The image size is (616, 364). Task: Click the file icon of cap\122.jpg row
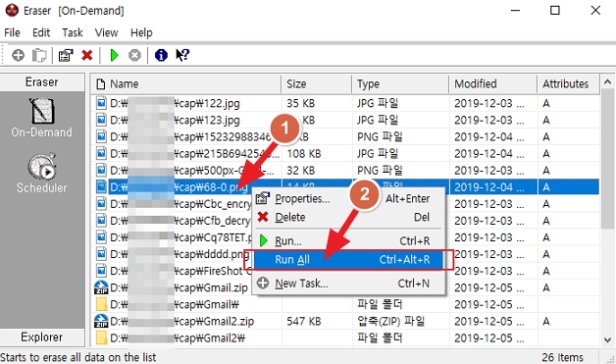tap(101, 103)
